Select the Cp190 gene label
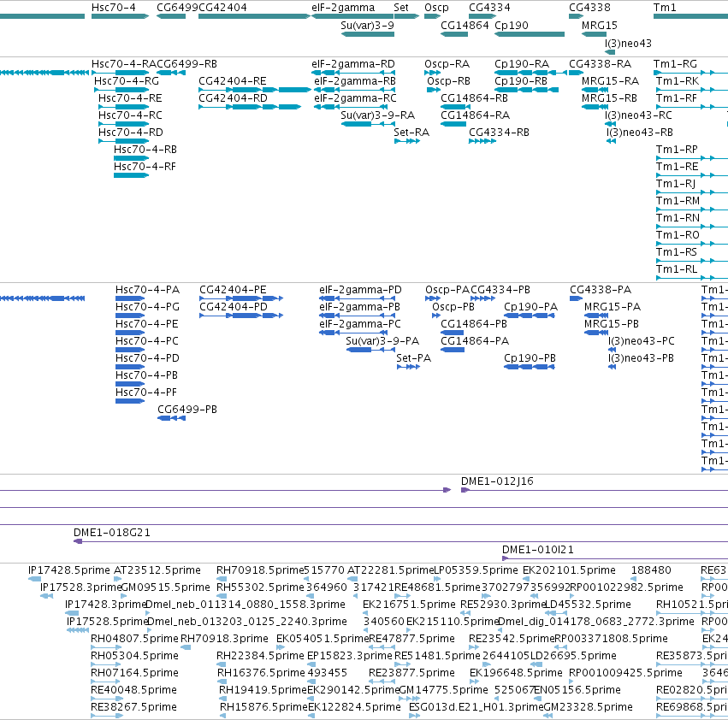The image size is (728, 720). (x=512, y=25)
